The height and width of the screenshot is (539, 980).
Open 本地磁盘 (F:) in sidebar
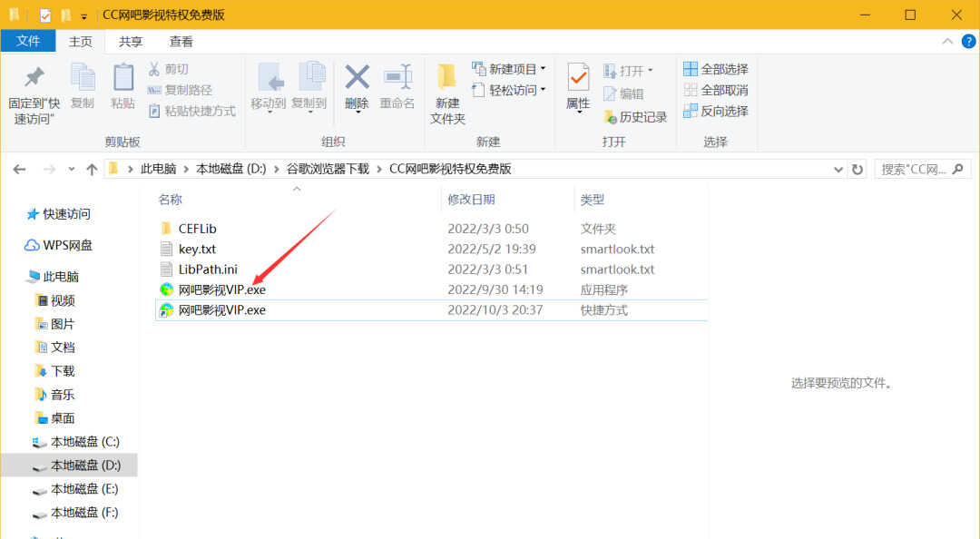click(x=75, y=513)
